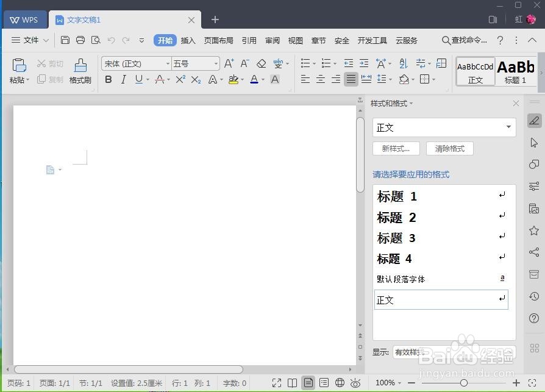Toggle Bold formatting

109,80
